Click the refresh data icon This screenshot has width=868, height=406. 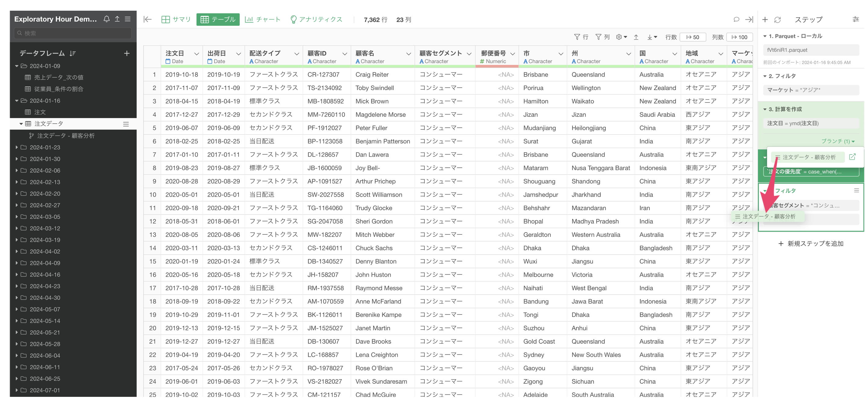click(777, 20)
